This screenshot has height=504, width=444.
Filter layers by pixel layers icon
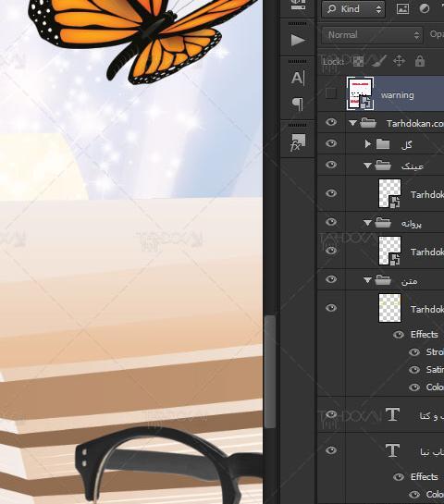(x=402, y=8)
